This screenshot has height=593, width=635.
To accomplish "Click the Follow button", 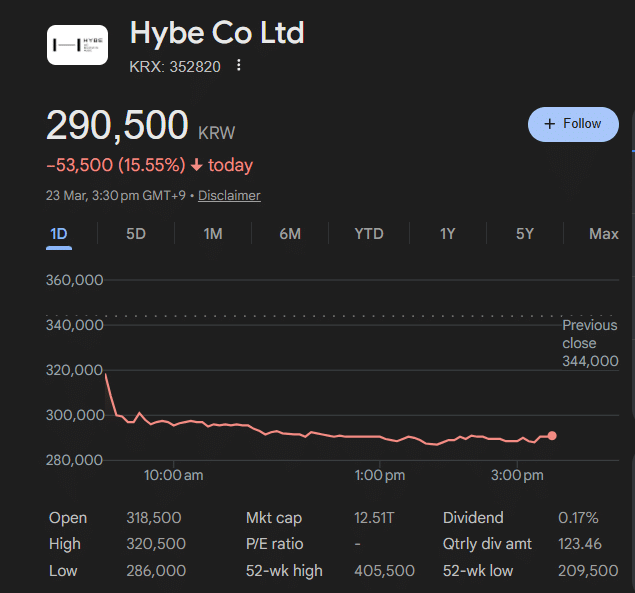I will click(573, 124).
